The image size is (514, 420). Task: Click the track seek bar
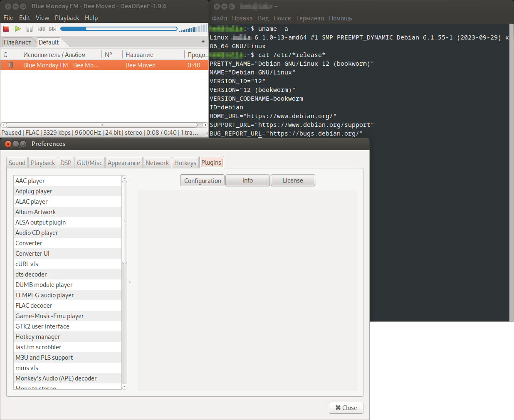point(119,29)
